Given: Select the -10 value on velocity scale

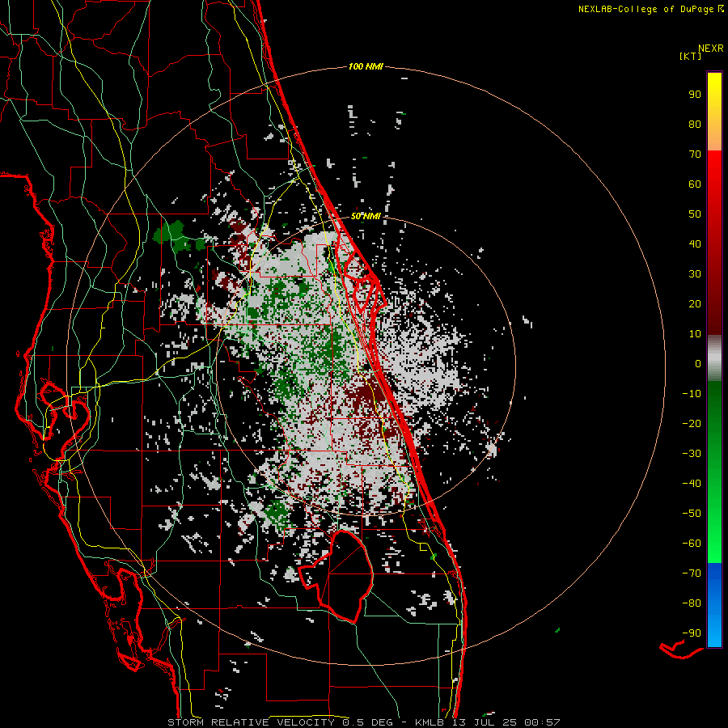Looking at the screenshot, I should click(x=692, y=394).
